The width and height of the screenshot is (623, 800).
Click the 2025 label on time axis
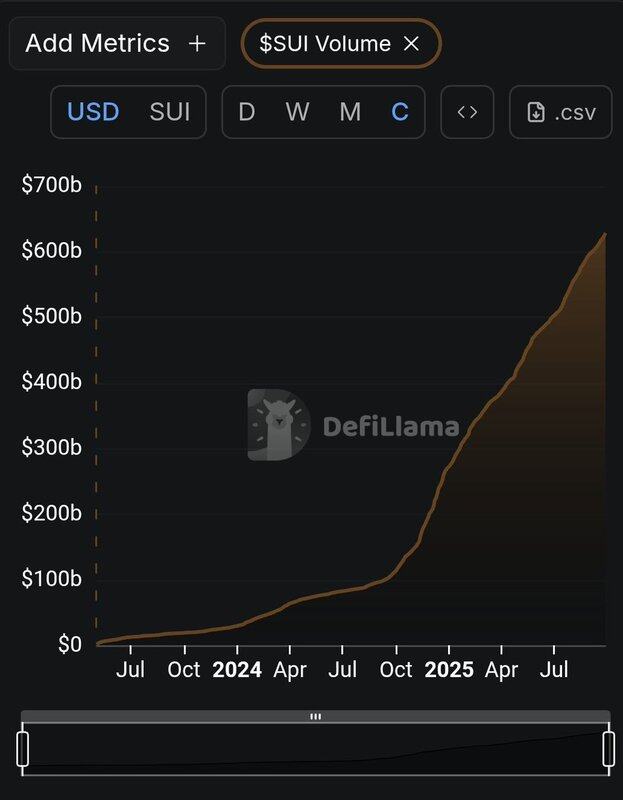pos(449,670)
